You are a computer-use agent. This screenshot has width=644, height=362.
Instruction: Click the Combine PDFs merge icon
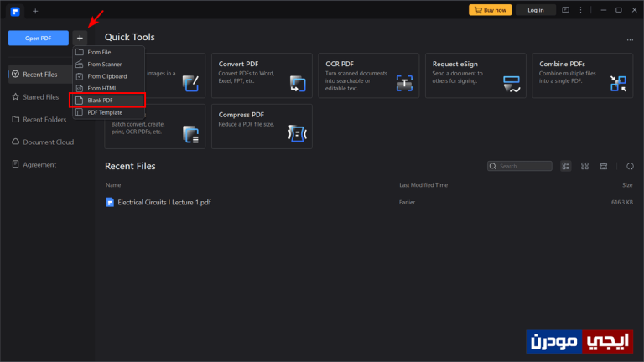pyautogui.click(x=618, y=84)
